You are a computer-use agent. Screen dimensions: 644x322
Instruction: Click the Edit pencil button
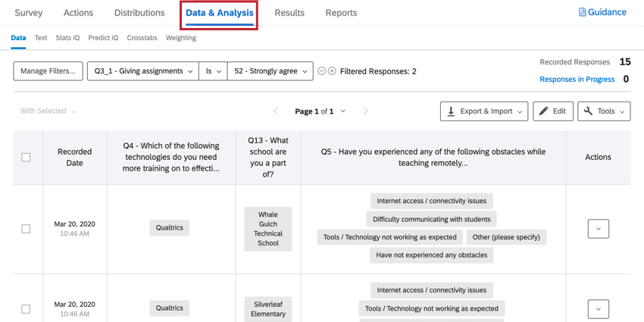552,111
